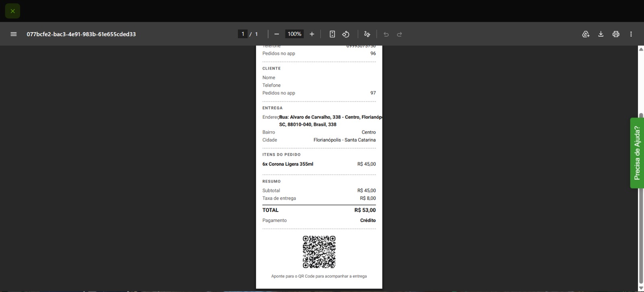This screenshot has height=292, width=644.
Task: Click the 100% zoom level field
Action: click(294, 34)
